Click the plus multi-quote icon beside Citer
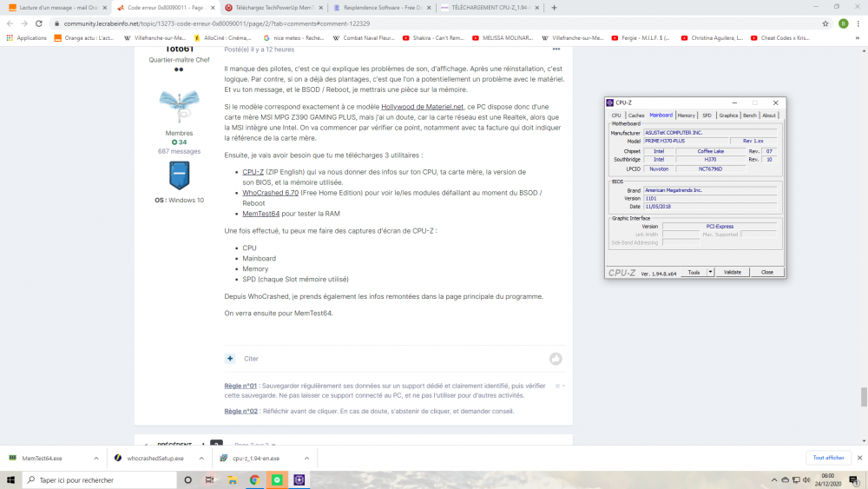The width and height of the screenshot is (868, 489). click(230, 359)
